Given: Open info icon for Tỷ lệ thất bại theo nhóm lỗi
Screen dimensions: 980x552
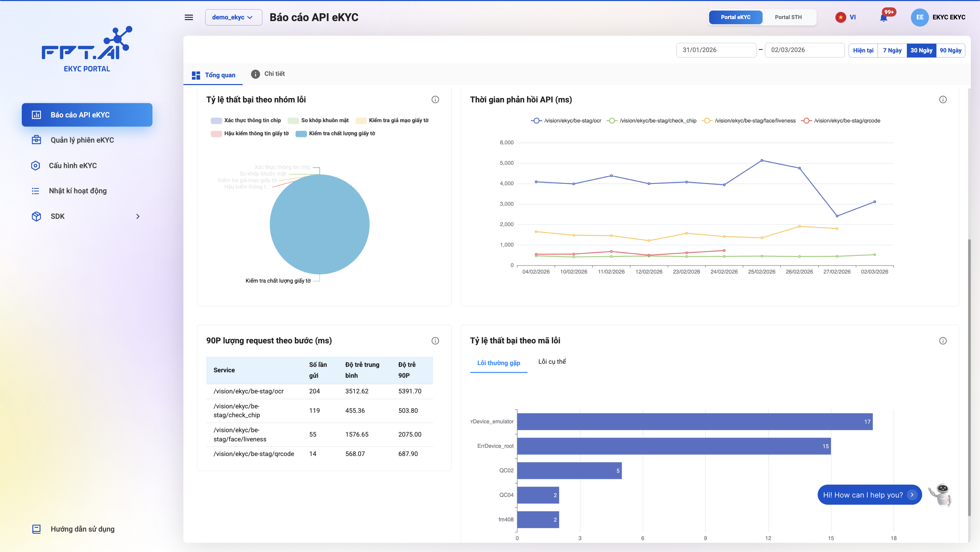Looking at the screenshot, I should tap(435, 100).
